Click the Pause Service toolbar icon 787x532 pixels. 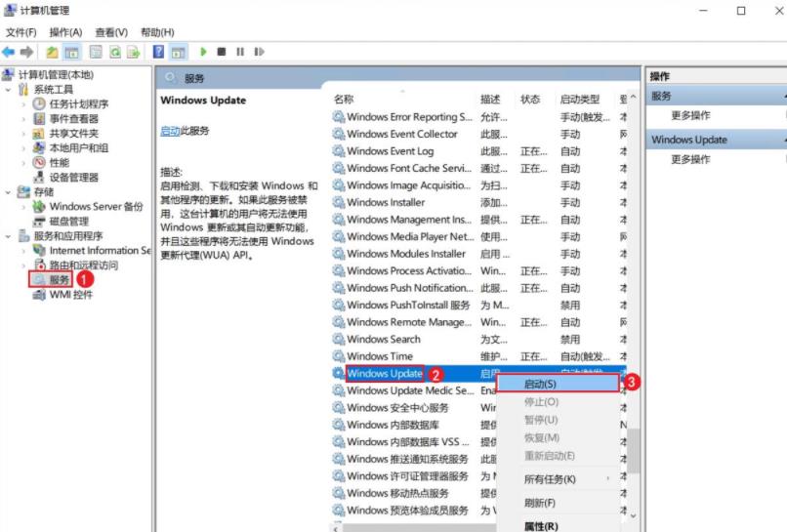[x=240, y=52]
